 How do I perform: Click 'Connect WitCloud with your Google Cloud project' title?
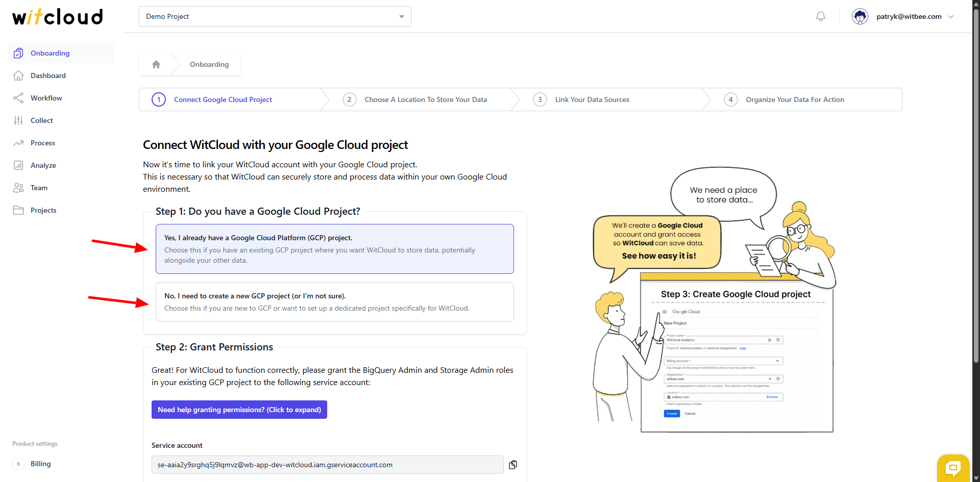point(275,145)
